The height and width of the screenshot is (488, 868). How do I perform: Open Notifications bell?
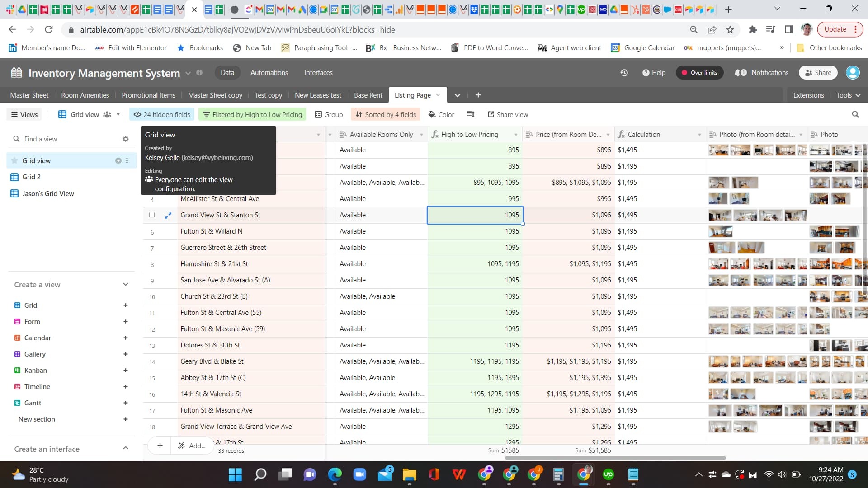(x=761, y=73)
